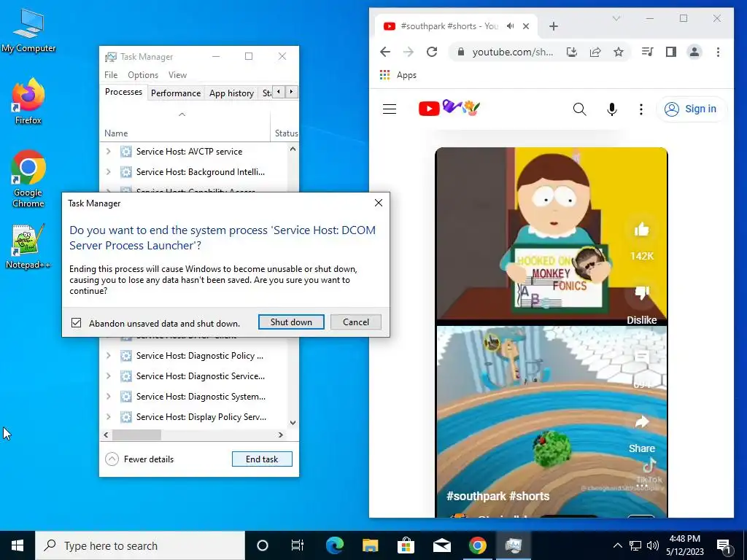The width and height of the screenshot is (747, 560).
Task: Open Task Manager Options menu
Action: pyautogui.click(x=143, y=75)
